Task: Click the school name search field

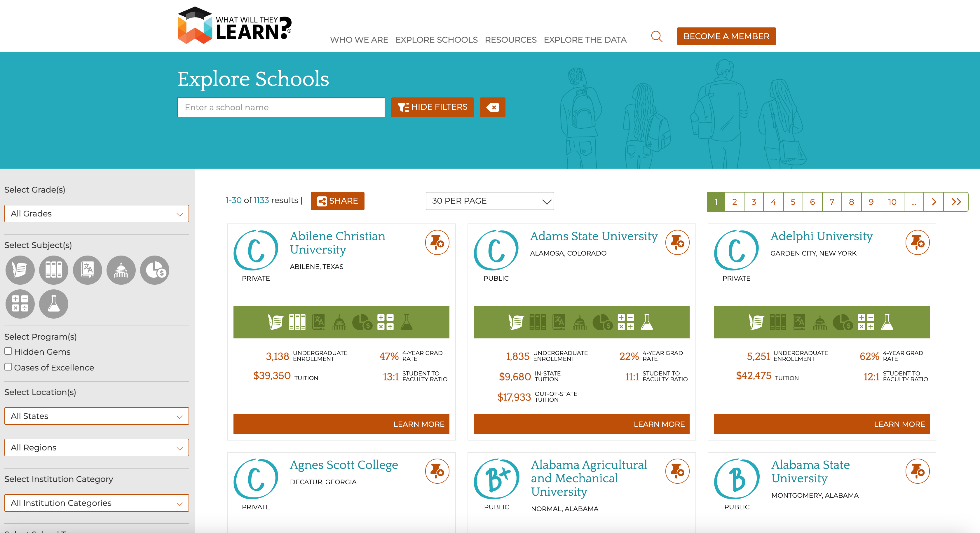Action: pyautogui.click(x=281, y=108)
